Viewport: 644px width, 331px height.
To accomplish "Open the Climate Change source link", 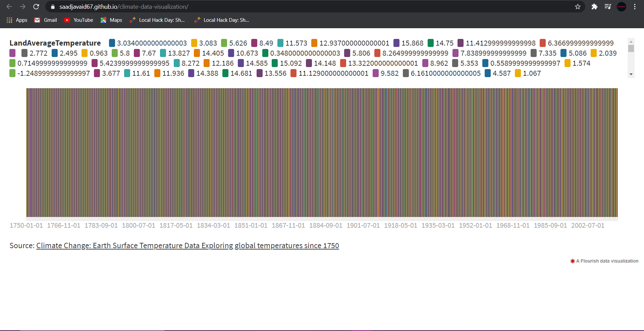I will (x=187, y=245).
